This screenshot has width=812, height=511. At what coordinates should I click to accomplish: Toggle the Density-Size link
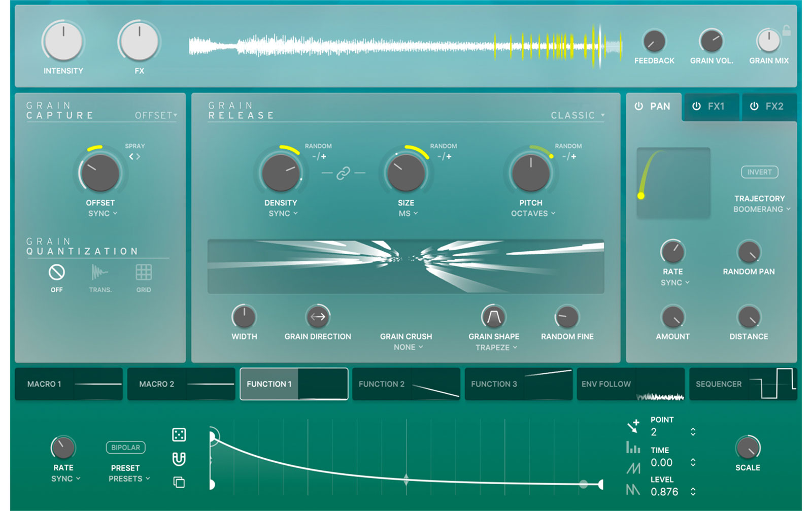pyautogui.click(x=343, y=174)
